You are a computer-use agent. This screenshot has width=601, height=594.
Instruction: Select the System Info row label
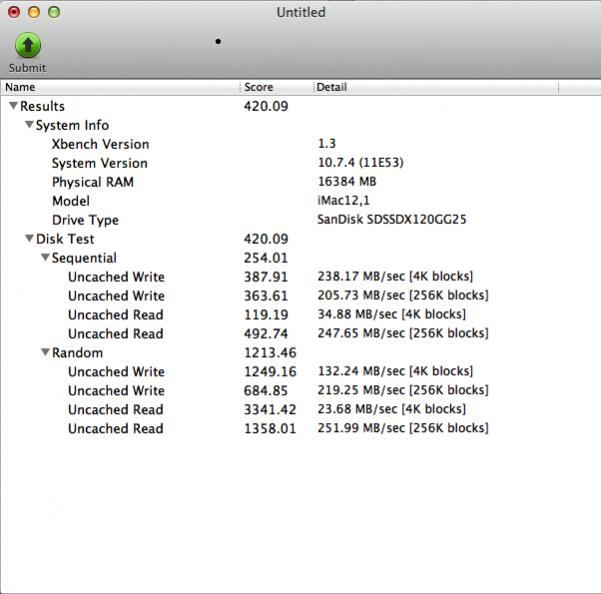[72, 125]
